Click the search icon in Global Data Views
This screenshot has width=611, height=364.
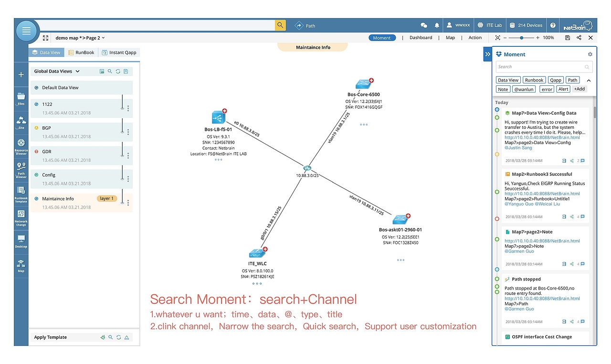click(x=110, y=72)
